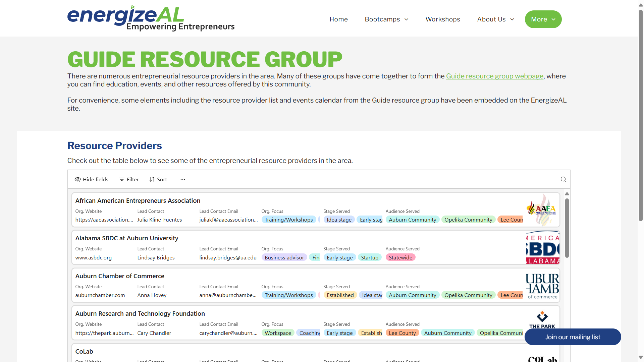Image resolution: width=644 pixels, height=362 pixels.
Task: Click the Startup stage tag
Action: coord(370,258)
